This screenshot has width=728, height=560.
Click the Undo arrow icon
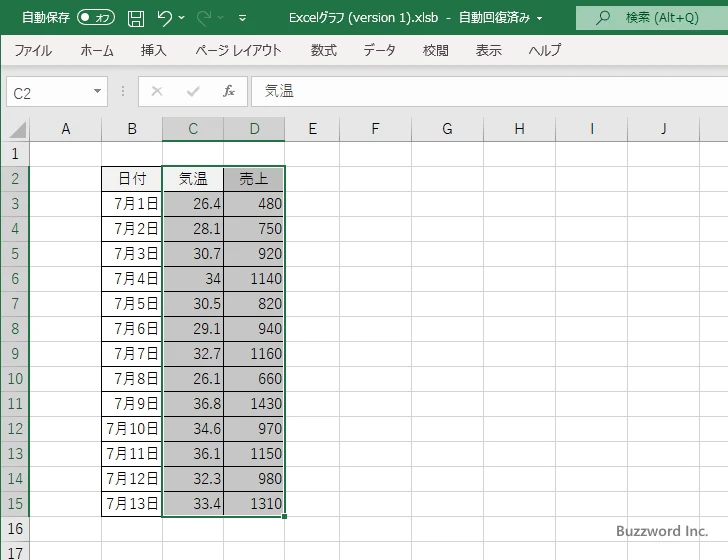[x=164, y=18]
